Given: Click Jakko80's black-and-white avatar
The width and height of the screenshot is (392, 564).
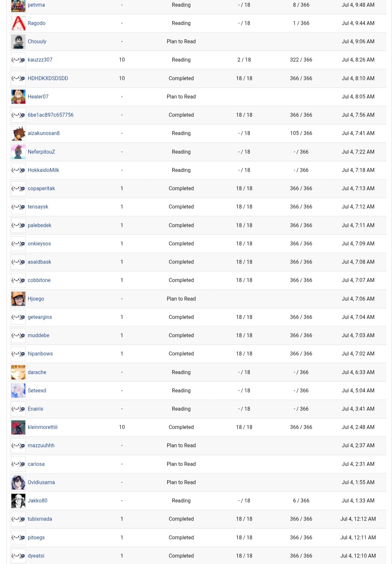Looking at the screenshot, I should click(18, 501).
